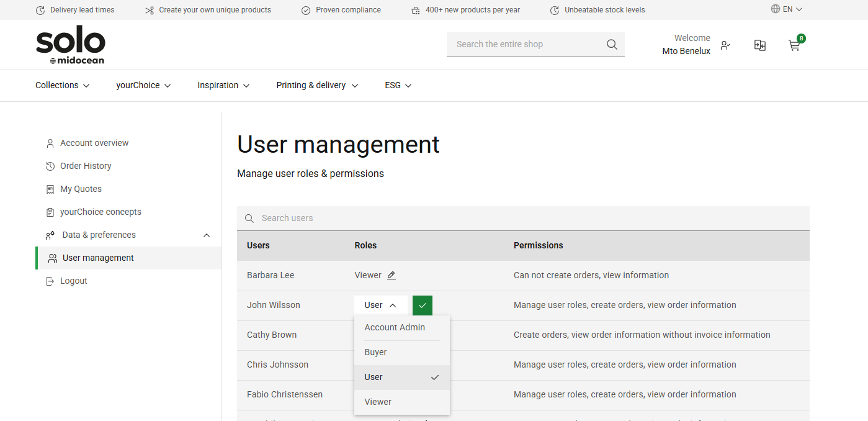Click the person icon beside Account overview

pos(50,143)
